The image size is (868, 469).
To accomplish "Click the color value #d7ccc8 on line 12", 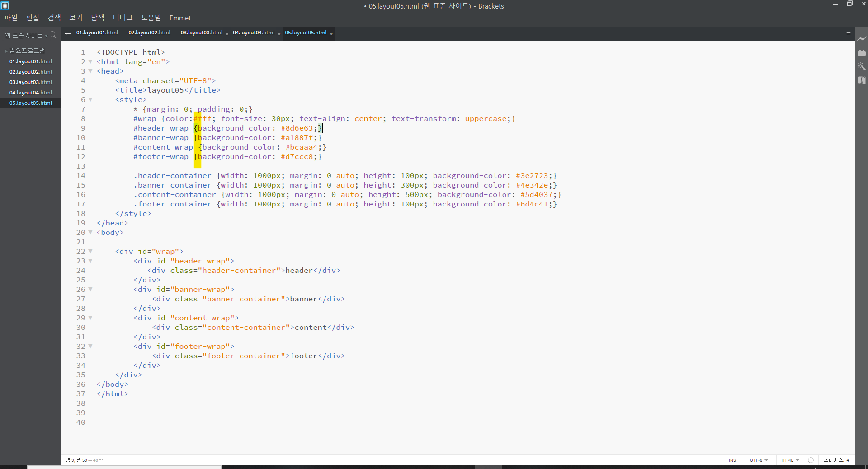I will click(x=297, y=157).
